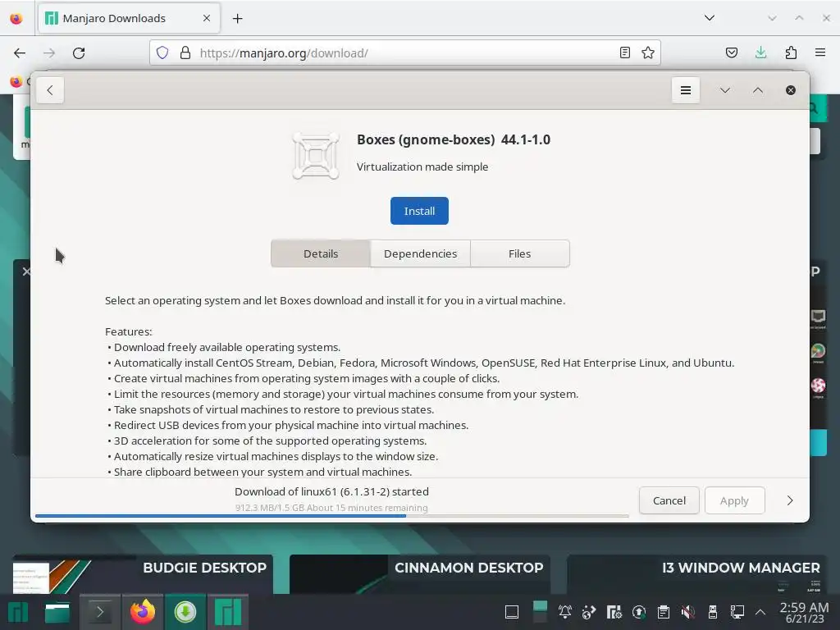Expand transaction details with right chevron

coord(790,500)
